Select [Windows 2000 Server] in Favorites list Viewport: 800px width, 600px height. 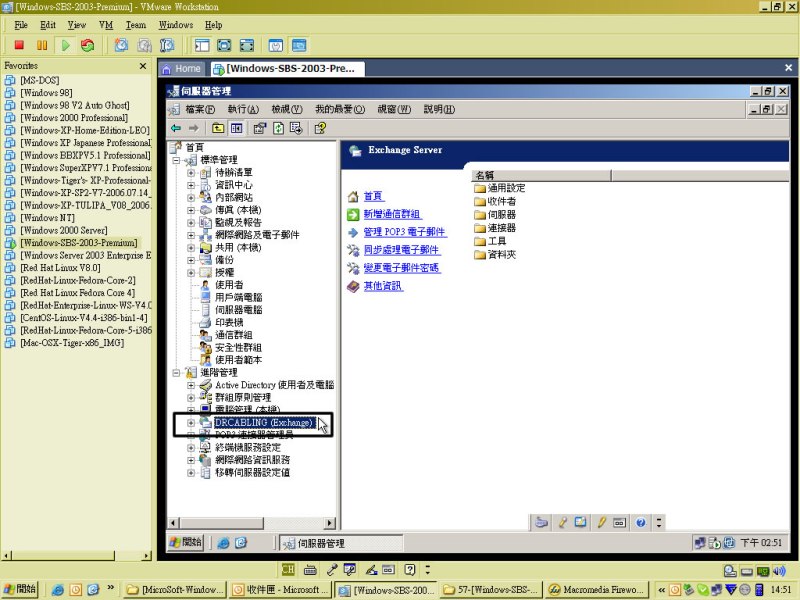pyautogui.click(x=64, y=231)
